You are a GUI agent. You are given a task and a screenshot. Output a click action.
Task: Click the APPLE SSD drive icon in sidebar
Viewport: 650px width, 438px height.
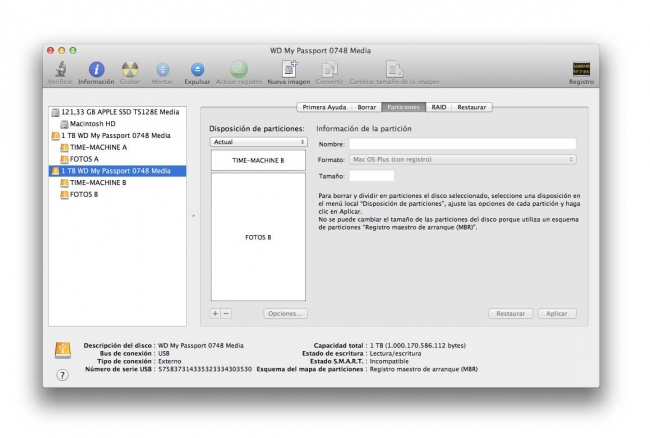tap(55, 112)
